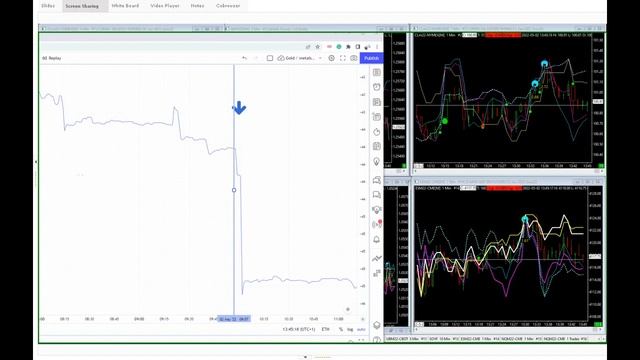The width and height of the screenshot is (640, 360).
Task: Click the Replay button in chart toolbar
Action: click(52, 58)
